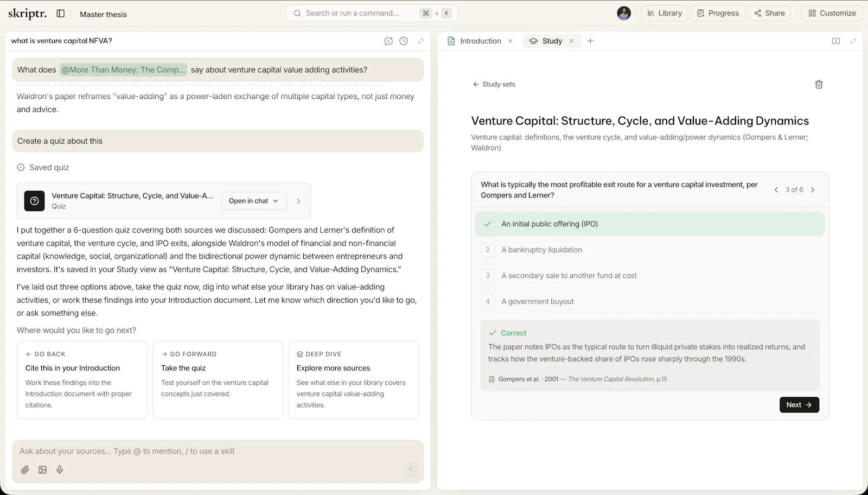Image resolution: width=868 pixels, height=495 pixels.
Task: Delete the study set trash icon
Action: coord(819,84)
